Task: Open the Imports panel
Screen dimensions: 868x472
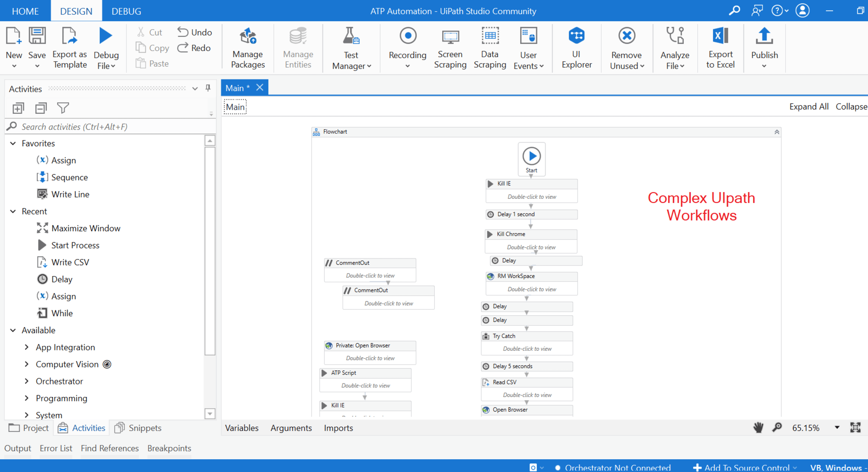Action: [338, 428]
